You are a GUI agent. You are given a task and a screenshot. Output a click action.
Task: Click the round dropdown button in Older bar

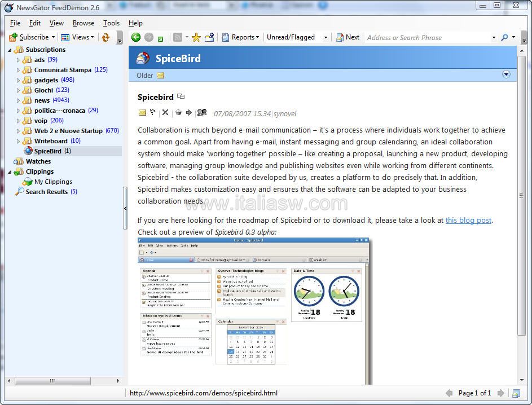(506, 74)
